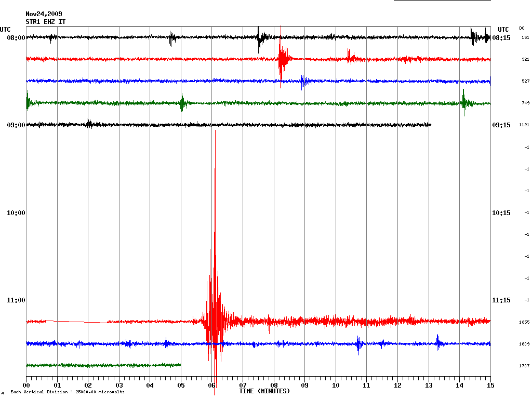Select the 11:00 UTC row label
Image resolution: width=532 pixels, height=399 pixels.
16,300
